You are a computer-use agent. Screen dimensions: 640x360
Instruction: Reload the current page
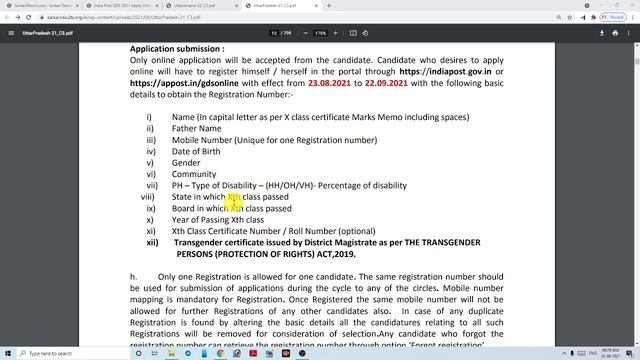29,17
